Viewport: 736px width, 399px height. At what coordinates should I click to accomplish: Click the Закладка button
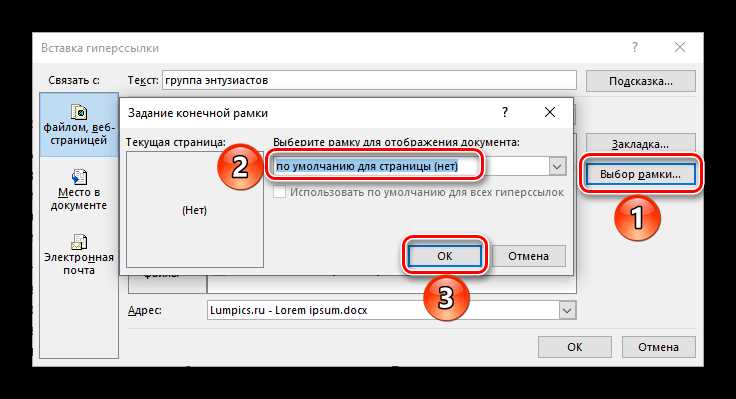[641, 144]
